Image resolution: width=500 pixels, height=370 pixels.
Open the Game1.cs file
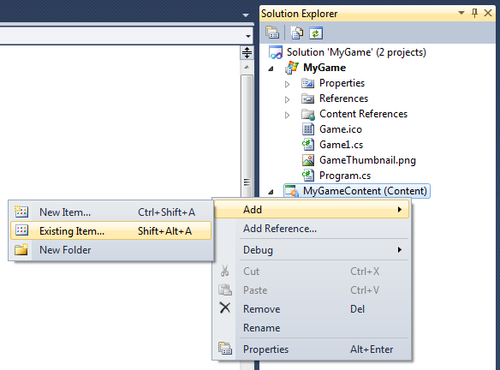point(341,145)
